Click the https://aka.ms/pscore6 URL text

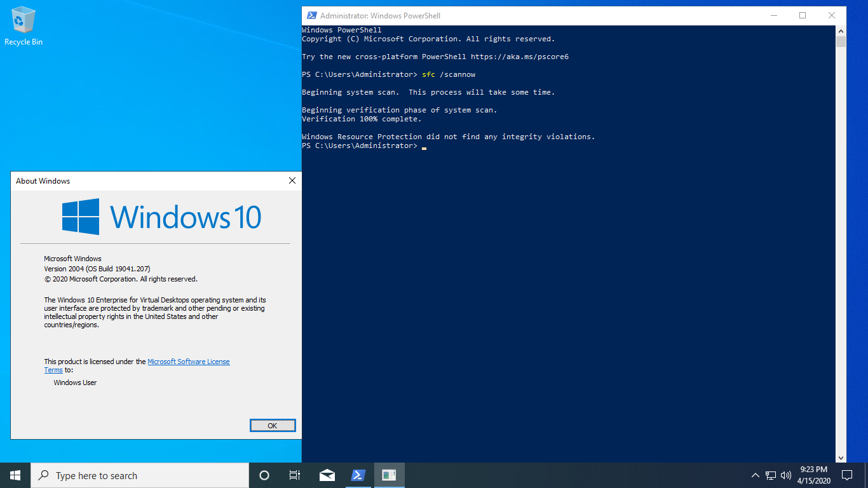(x=520, y=57)
